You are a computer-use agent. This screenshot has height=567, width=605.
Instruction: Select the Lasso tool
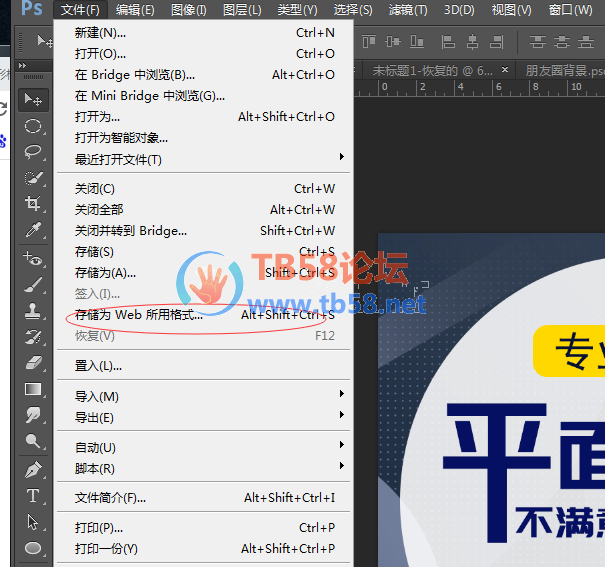[x=33, y=152]
